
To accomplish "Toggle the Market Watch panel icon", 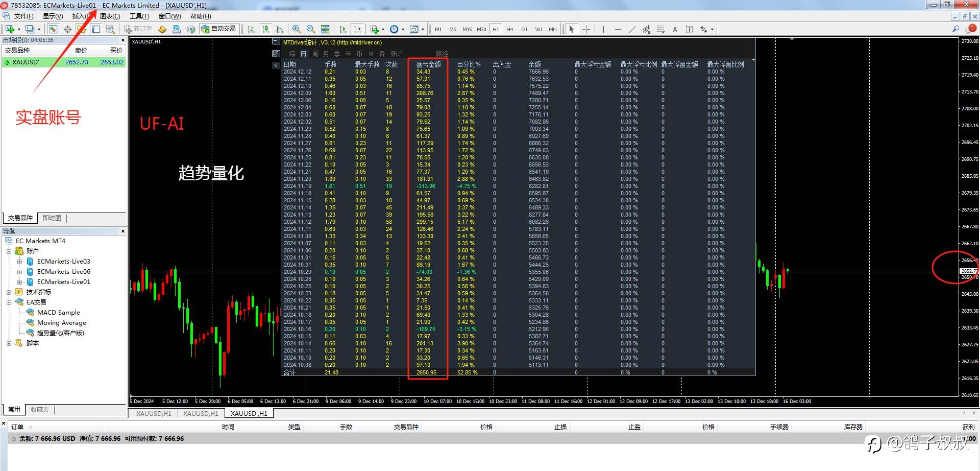I will (53, 29).
